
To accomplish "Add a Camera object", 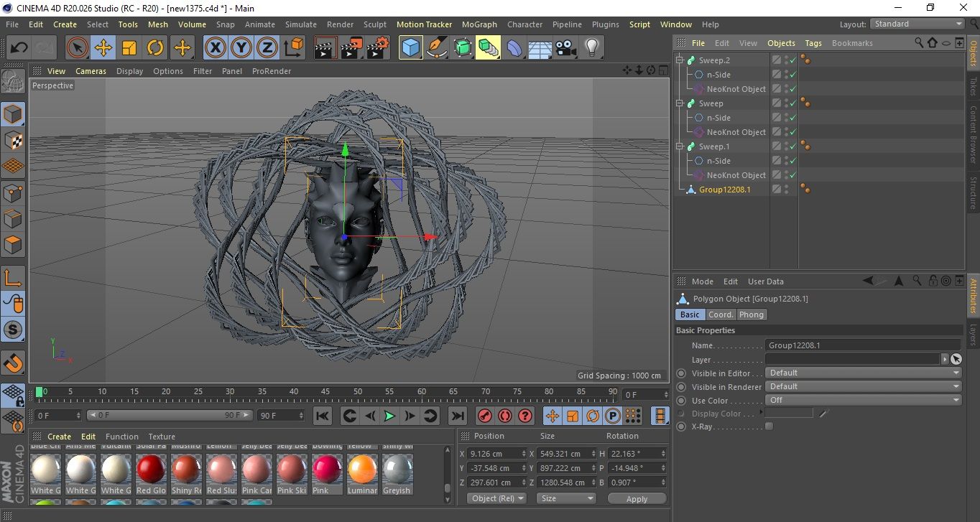I will coord(566,48).
